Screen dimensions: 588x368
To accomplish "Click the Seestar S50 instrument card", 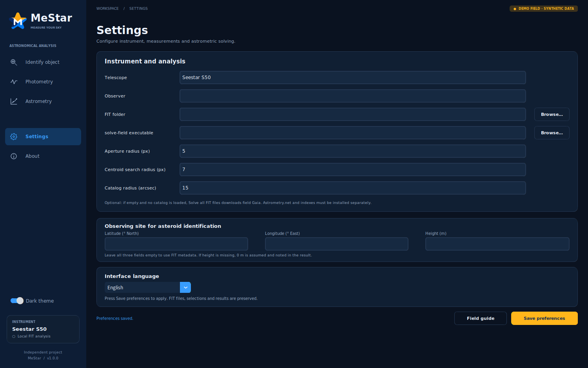I will pos(43,329).
